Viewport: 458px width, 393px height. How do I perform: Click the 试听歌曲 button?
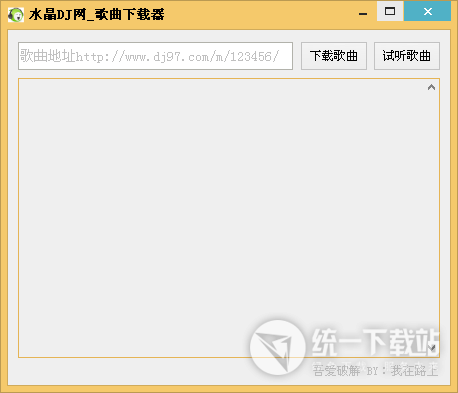click(407, 56)
